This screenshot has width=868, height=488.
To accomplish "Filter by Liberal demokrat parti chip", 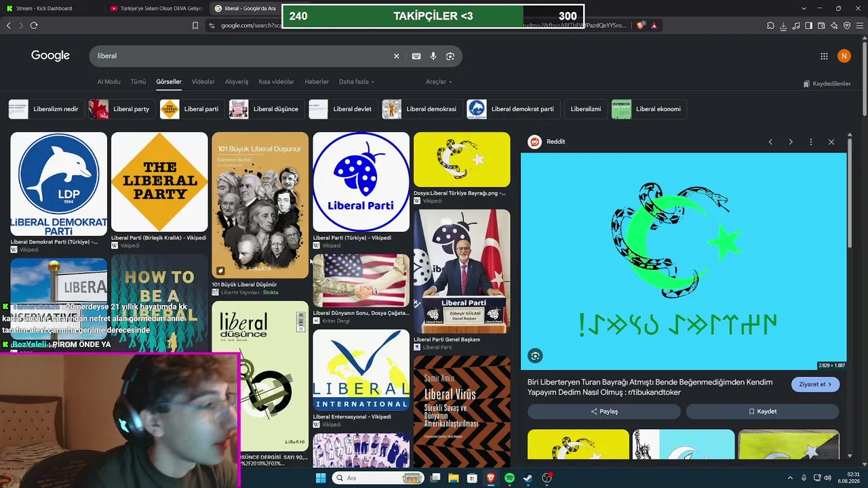I will click(x=513, y=109).
